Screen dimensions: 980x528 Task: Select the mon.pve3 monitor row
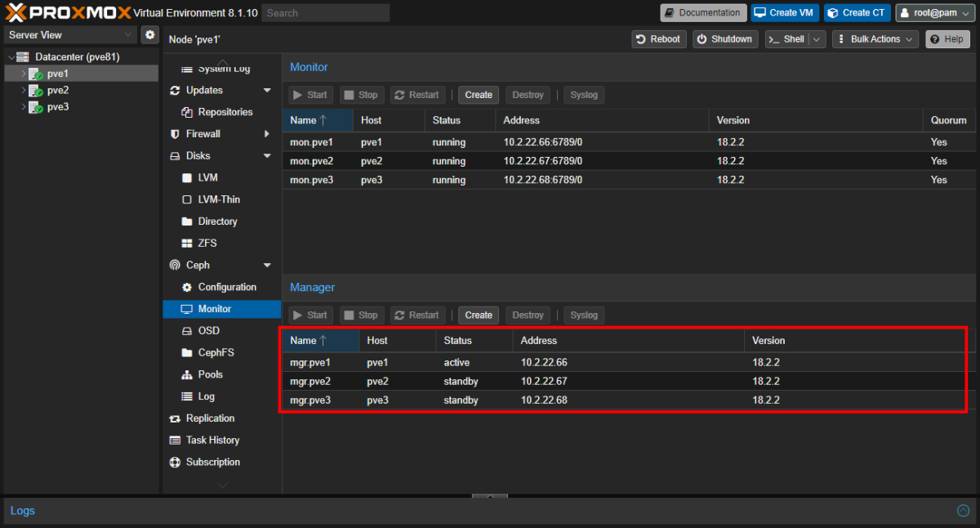click(630, 180)
